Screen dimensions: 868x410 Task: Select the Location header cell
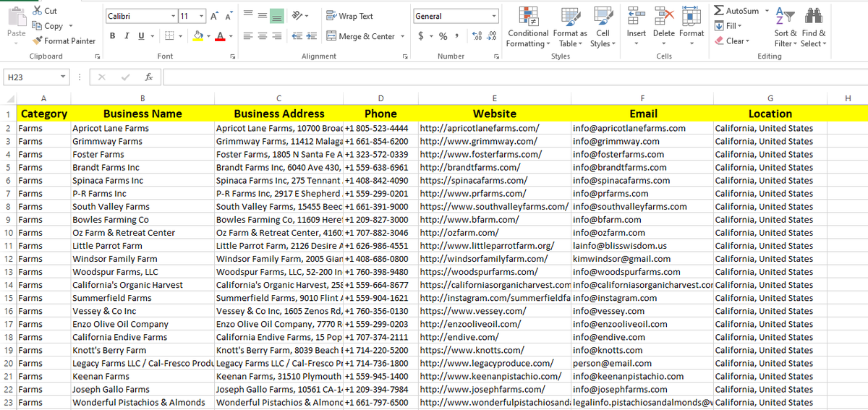(770, 114)
